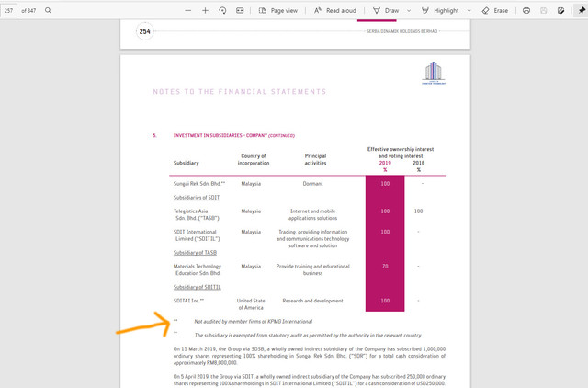Viewport: 588px width, 388px height.
Task: Click the save as icon
Action: coord(560,10)
